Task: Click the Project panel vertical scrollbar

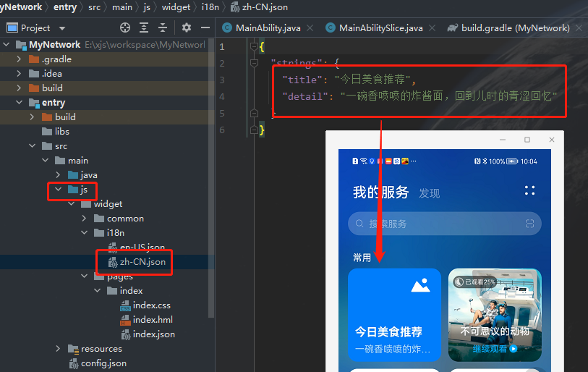Action: (211, 177)
